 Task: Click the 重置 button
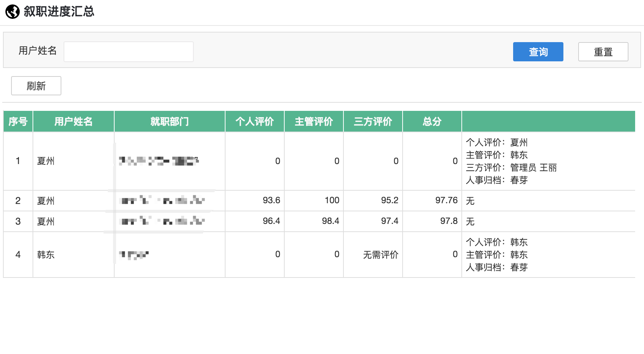tap(603, 52)
